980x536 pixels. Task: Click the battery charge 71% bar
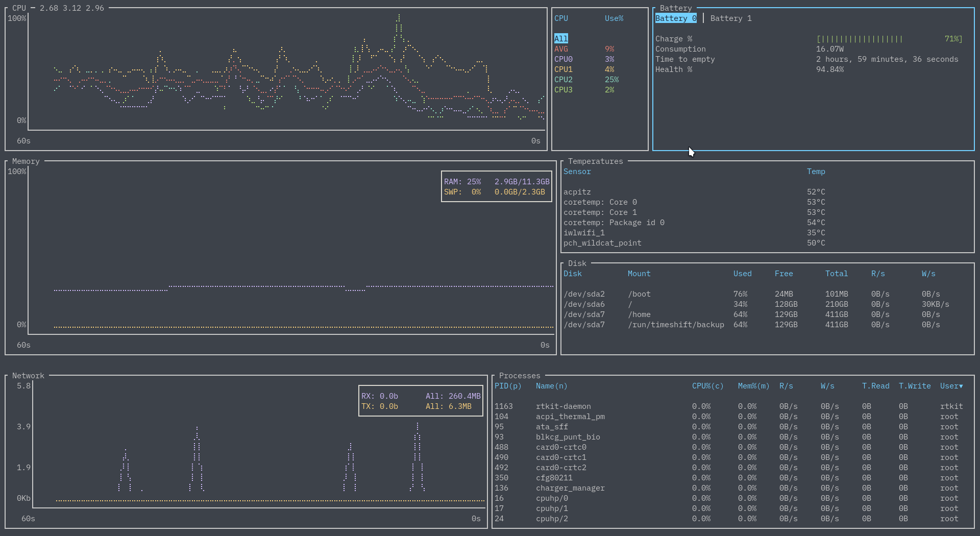pos(889,39)
